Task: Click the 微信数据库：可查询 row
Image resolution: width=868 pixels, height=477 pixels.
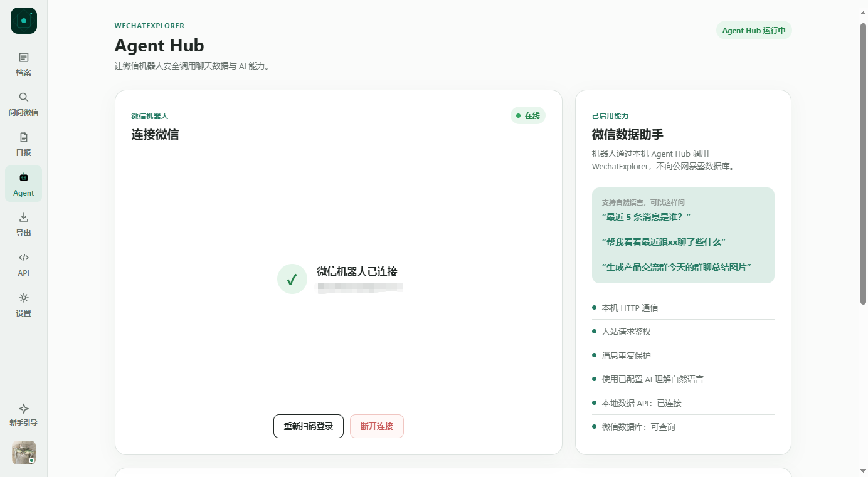Action: [683, 427]
